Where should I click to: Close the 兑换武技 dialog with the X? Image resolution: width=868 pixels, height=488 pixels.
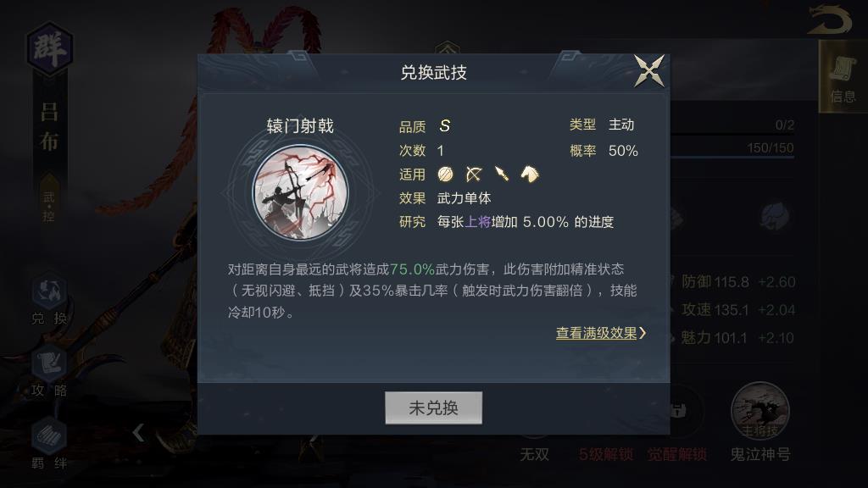[x=649, y=71]
